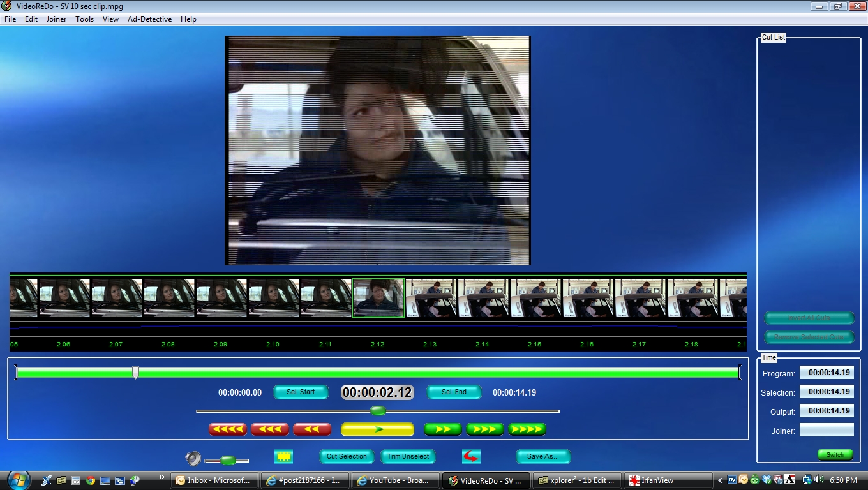
Task: Click the red undo arrow icon
Action: tap(471, 456)
